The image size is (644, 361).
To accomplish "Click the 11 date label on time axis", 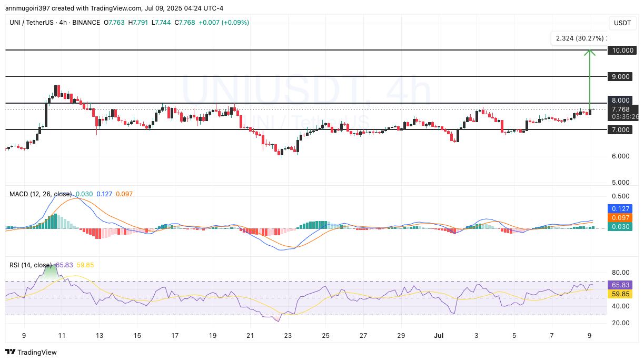I will coord(62,335).
